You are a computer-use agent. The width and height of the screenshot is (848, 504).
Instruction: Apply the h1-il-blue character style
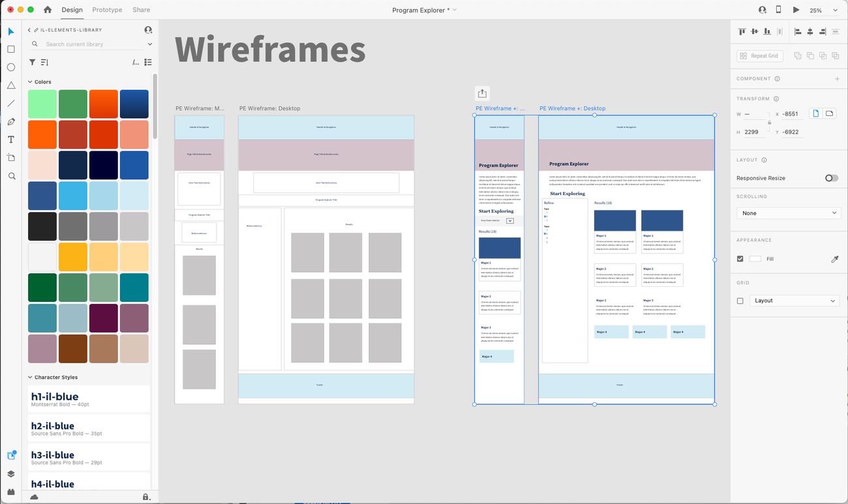[89, 398]
